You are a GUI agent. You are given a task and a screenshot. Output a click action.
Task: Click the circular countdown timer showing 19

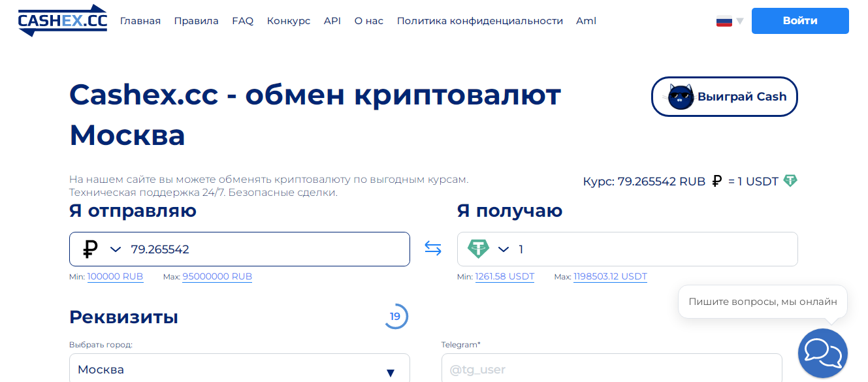(x=395, y=317)
